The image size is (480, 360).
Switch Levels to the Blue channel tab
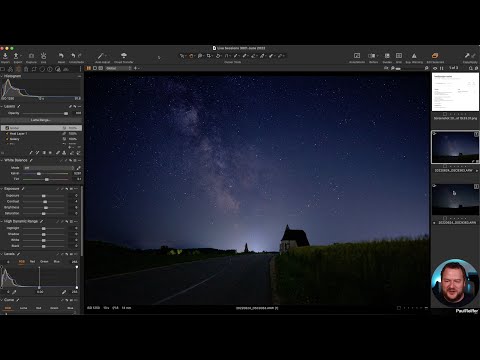(x=57, y=262)
